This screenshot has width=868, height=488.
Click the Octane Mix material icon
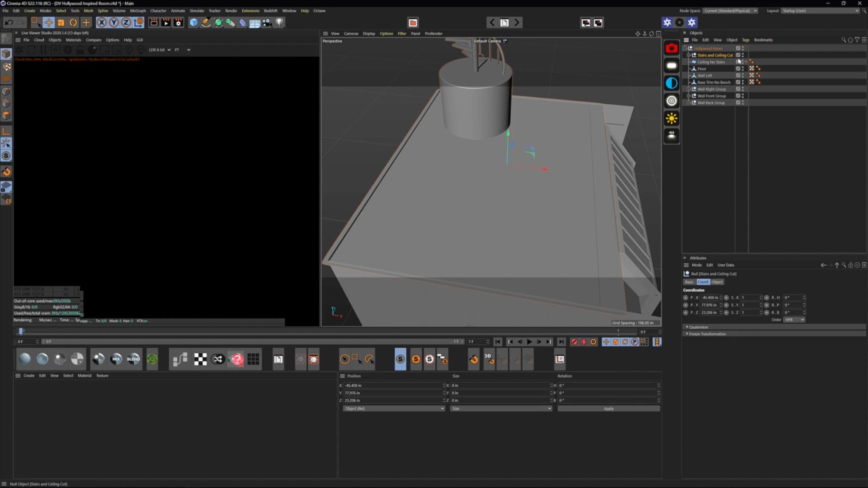116,359
